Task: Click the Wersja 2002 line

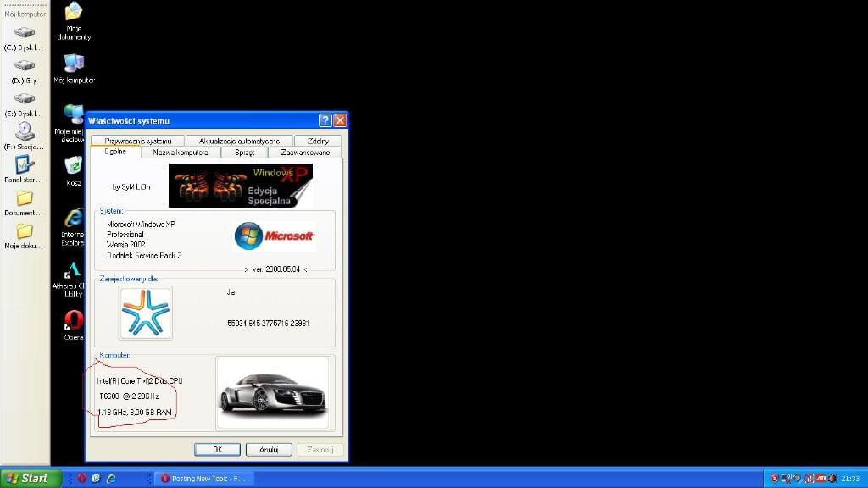Action: [126, 245]
